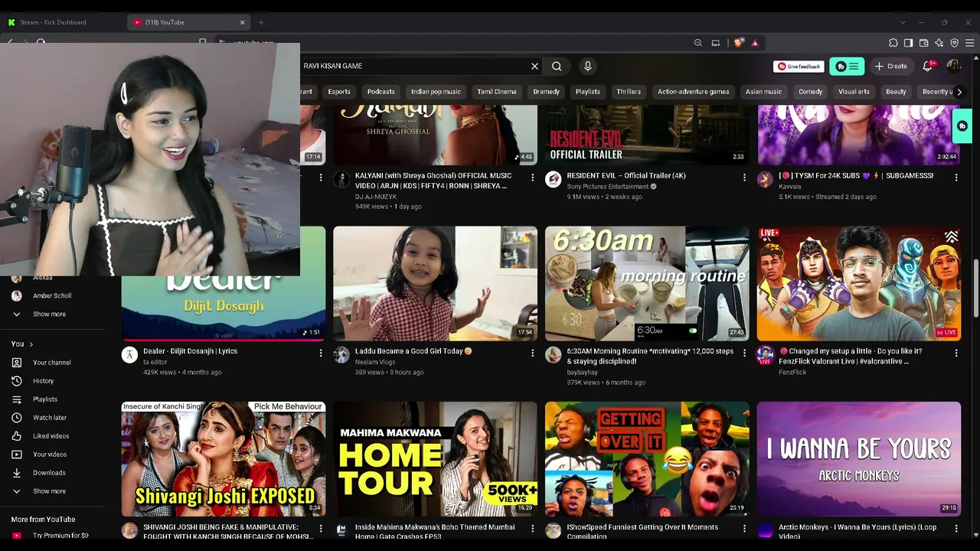Open the Getting Over It compilation thumbnail
Image resolution: width=980 pixels, height=551 pixels.
click(647, 459)
